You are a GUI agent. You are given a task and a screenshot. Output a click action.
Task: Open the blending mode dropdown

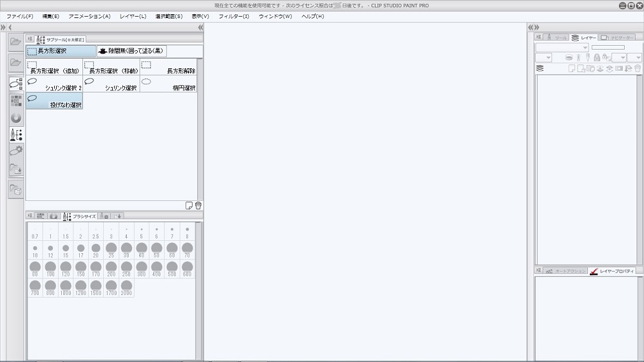(x=562, y=47)
